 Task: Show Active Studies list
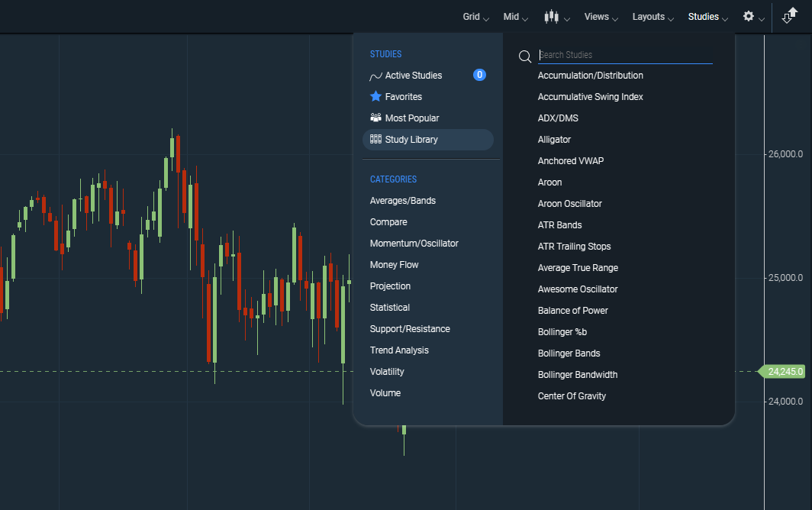[413, 76]
